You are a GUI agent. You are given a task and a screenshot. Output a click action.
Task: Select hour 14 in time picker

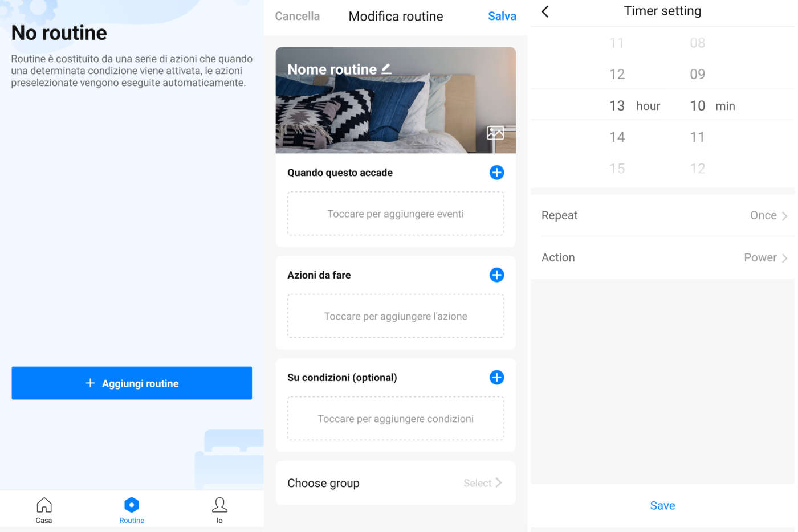click(x=617, y=137)
